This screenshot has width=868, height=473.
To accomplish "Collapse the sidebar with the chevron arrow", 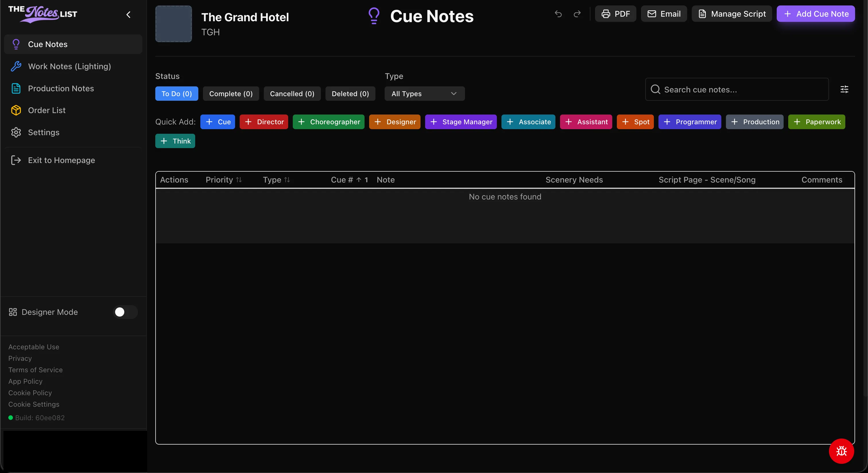I will coord(128,14).
